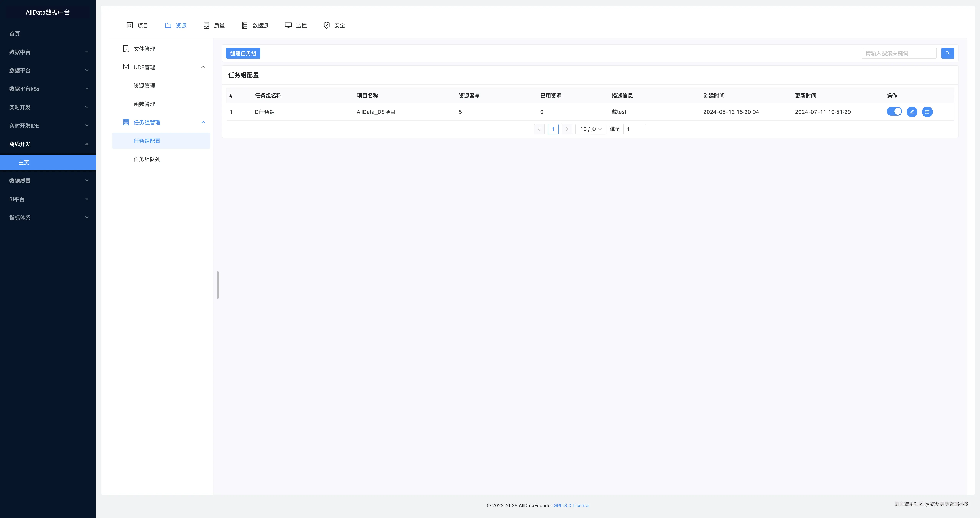The height and width of the screenshot is (518, 980).
Task: Click the 文件管理 file search icon
Action: [x=126, y=49]
